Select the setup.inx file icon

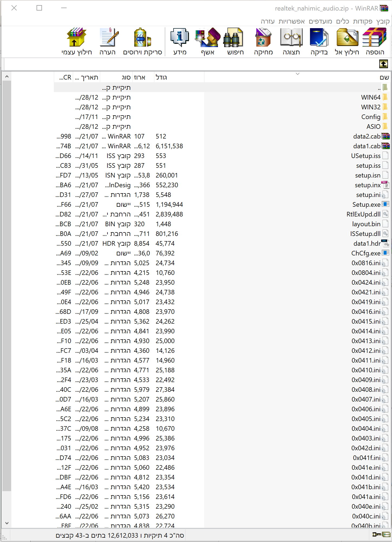pos(386,185)
